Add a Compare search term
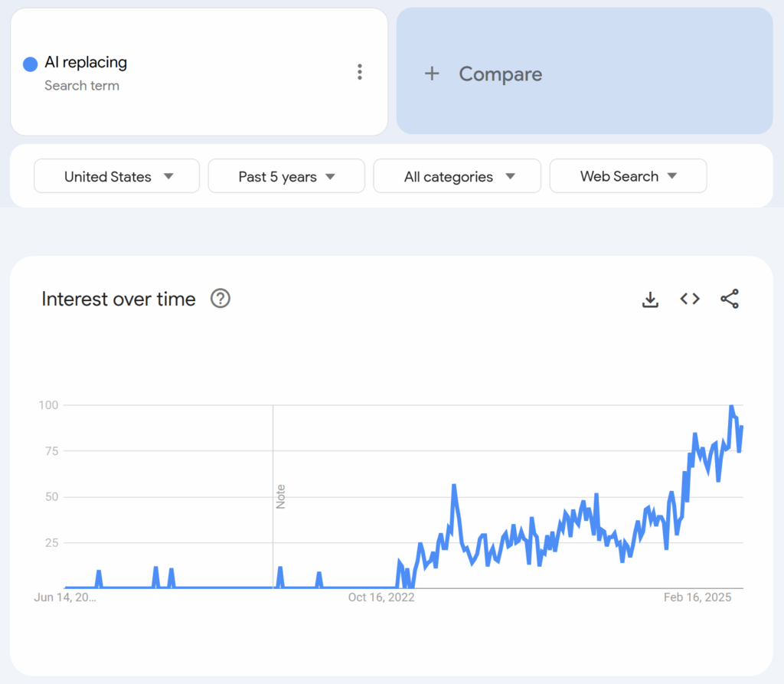784x684 pixels. 584,71
